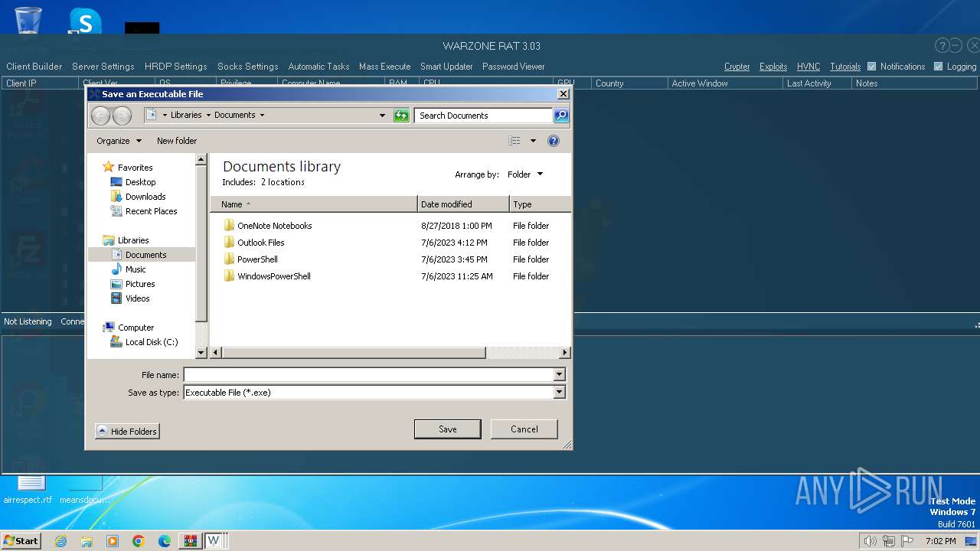
Task: Click the Save button
Action: tap(448, 429)
